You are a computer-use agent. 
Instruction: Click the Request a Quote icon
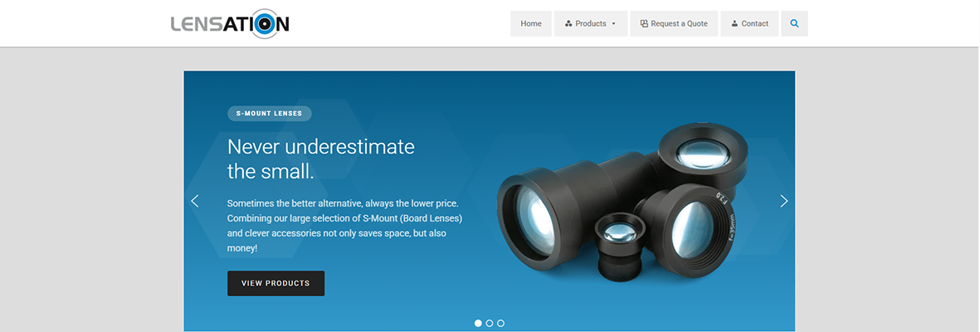[645, 24]
